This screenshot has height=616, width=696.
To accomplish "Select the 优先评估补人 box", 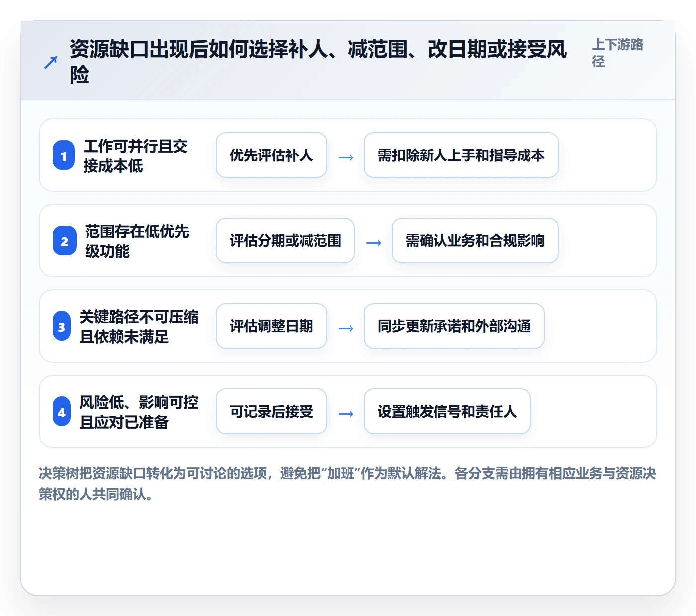I will point(271,155).
